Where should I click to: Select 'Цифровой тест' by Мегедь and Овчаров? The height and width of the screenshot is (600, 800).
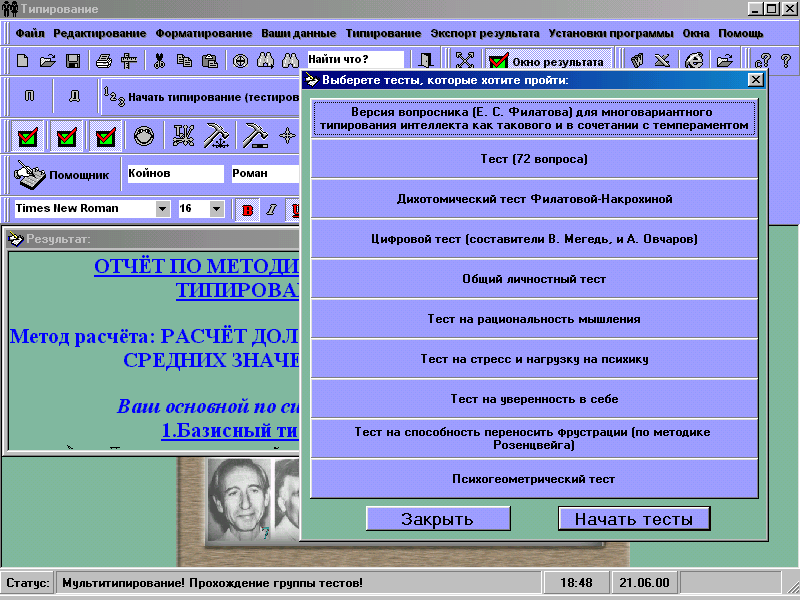pos(534,239)
